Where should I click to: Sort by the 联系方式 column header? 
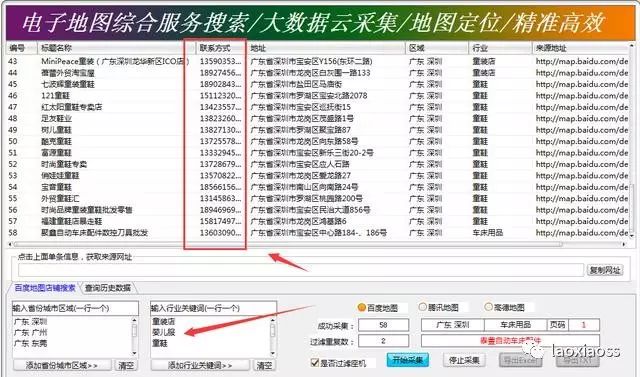[221, 48]
